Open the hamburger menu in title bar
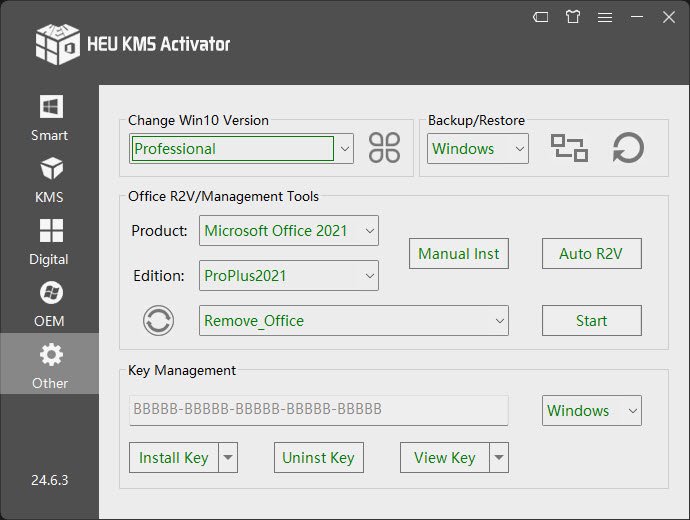This screenshot has width=690, height=520. pos(605,17)
